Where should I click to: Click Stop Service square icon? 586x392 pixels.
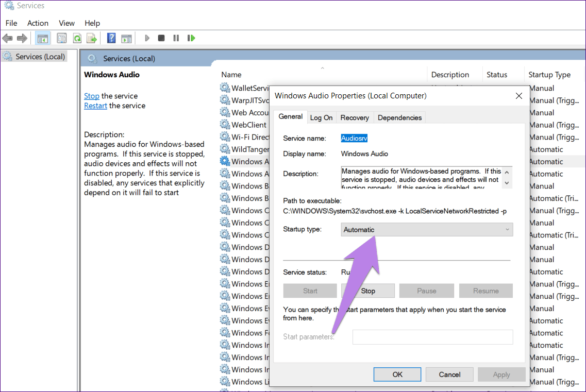[161, 38]
